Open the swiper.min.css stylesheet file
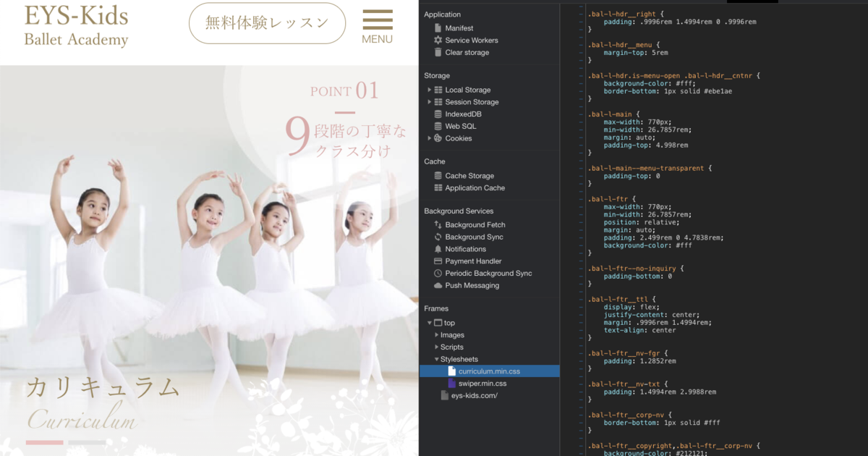Image resolution: width=868 pixels, height=456 pixels. pos(477,383)
